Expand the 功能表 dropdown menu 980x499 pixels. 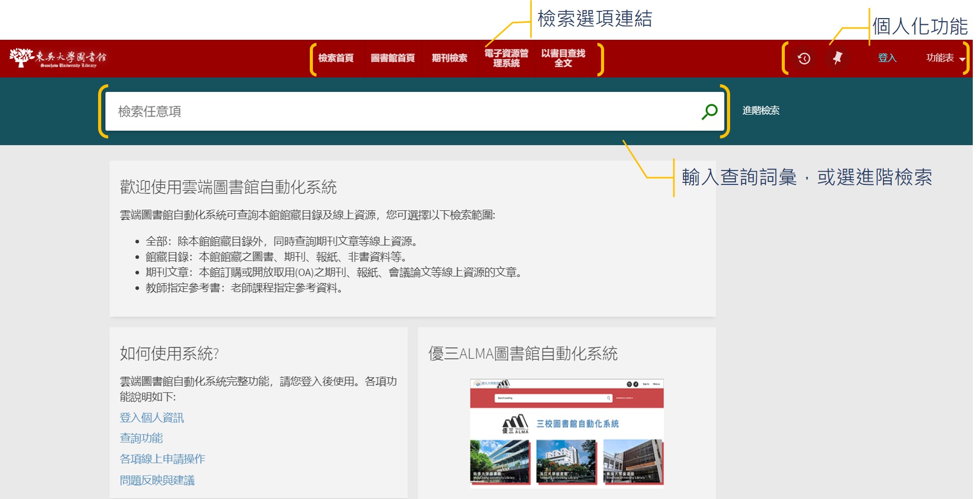click(945, 58)
